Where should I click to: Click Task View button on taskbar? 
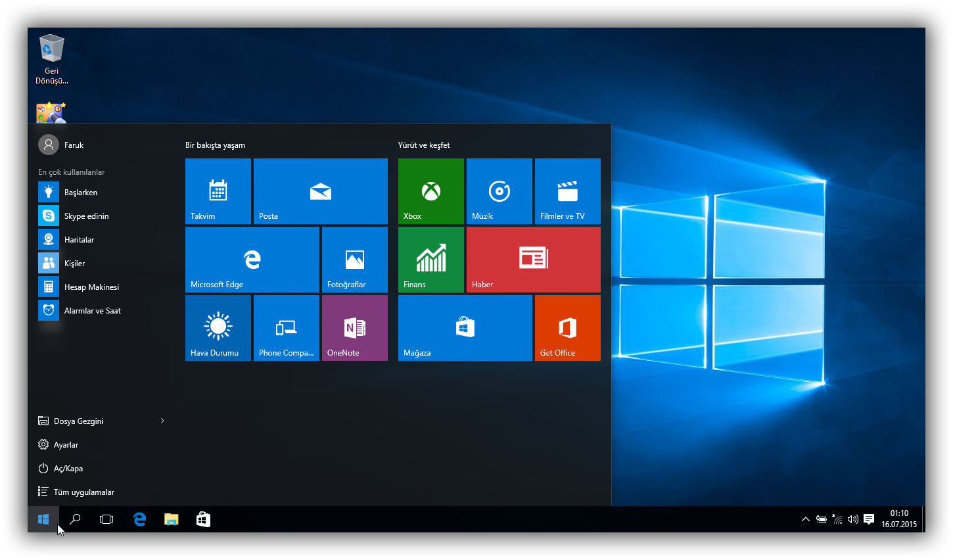pos(106,519)
